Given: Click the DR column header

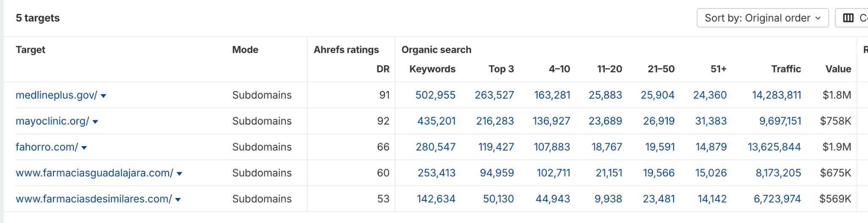Looking at the screenshot, I should 382,69.
